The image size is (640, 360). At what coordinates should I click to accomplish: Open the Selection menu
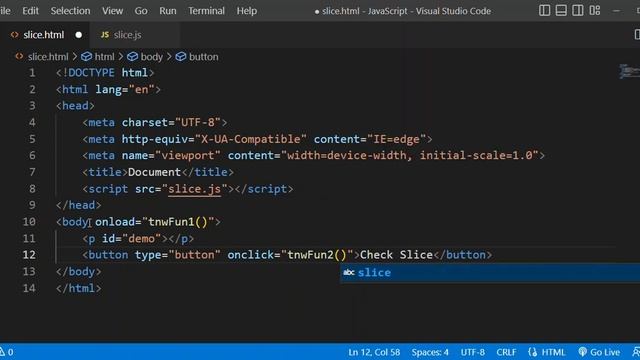[x=70, y=11]
